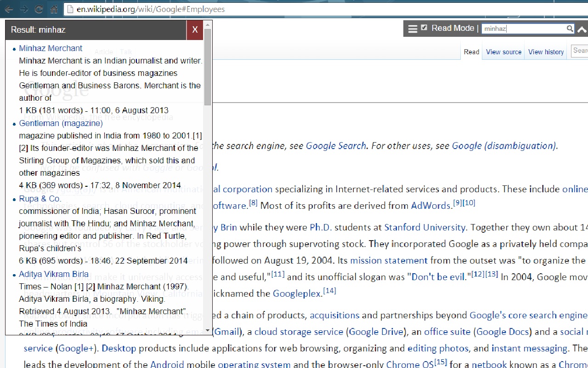Open the acquisitions link
The height and width of the screenshot is (368, 588).
334,315
